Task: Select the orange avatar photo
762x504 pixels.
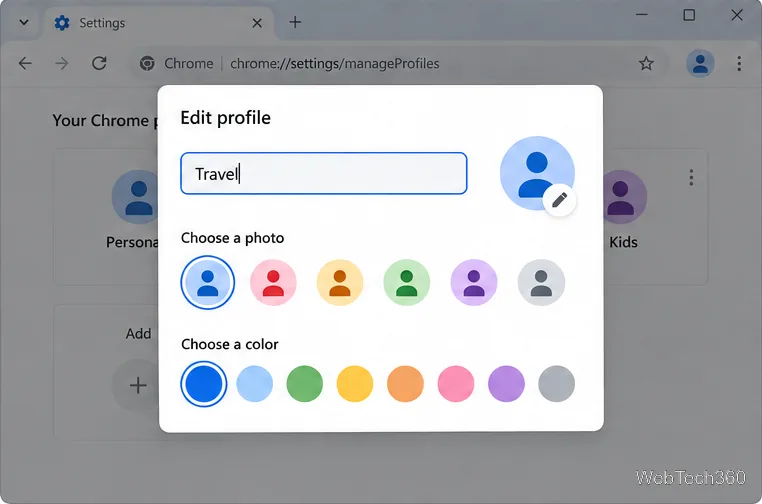Action: (x=340, y=282)
